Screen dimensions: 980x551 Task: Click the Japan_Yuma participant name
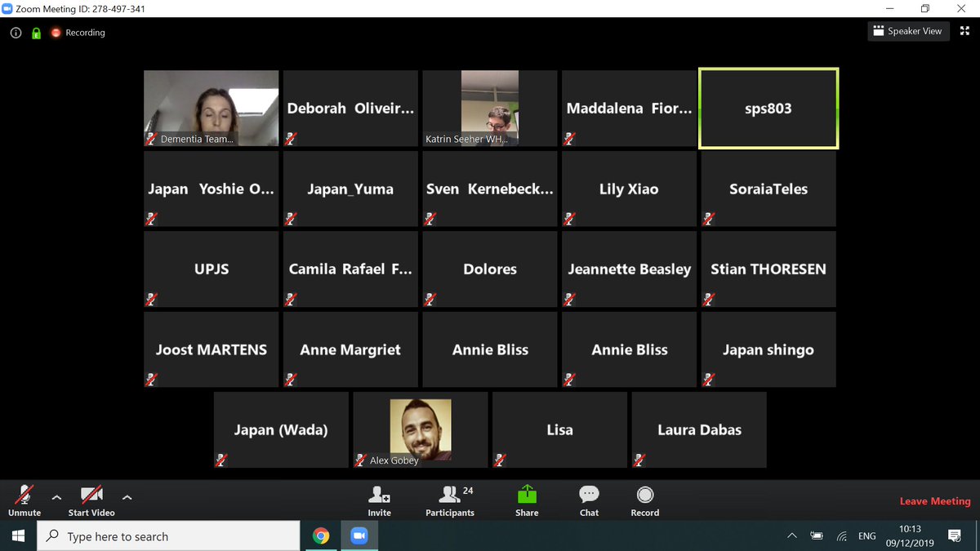click(350, 189)
